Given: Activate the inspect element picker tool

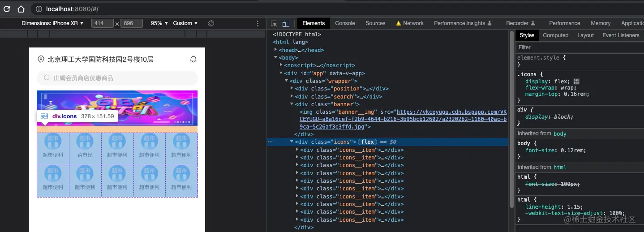Looking at the screenshot, I should coord(274,23).
